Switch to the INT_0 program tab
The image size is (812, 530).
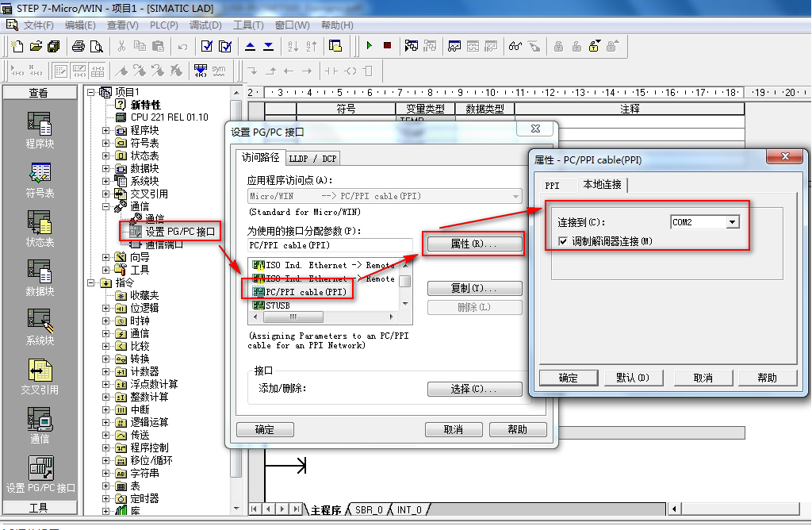coord(409,510)
